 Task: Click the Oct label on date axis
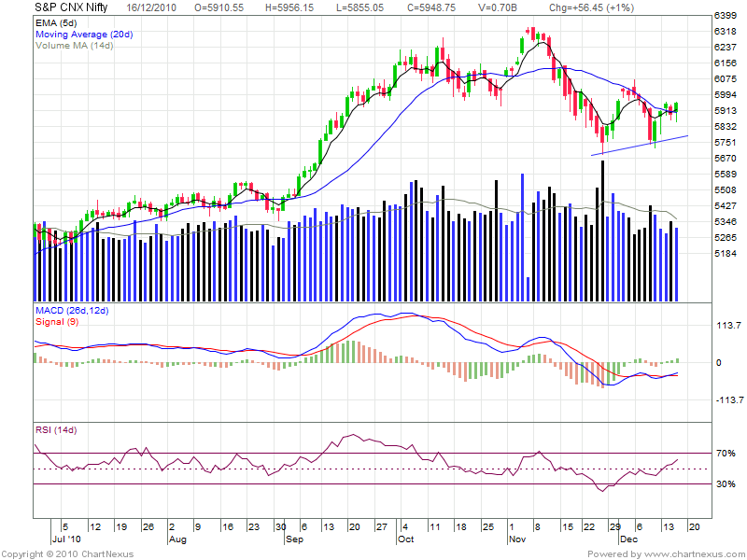[406, 539]
